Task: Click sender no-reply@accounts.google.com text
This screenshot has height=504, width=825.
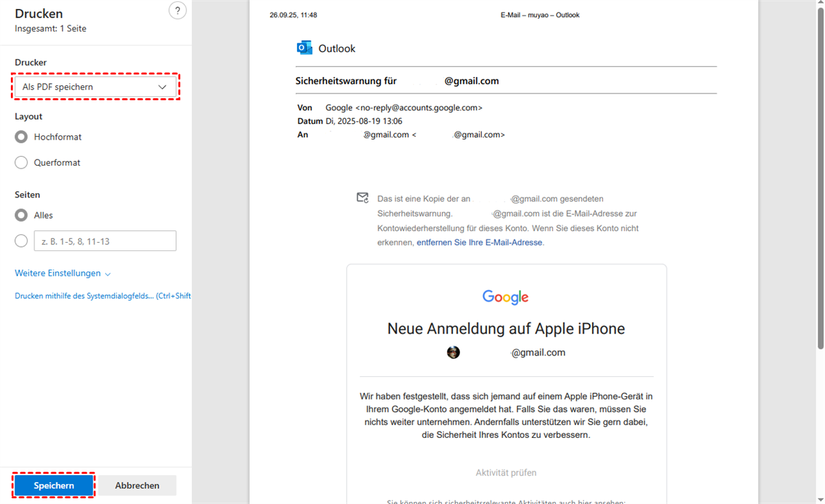Action: tap(419, 108)
